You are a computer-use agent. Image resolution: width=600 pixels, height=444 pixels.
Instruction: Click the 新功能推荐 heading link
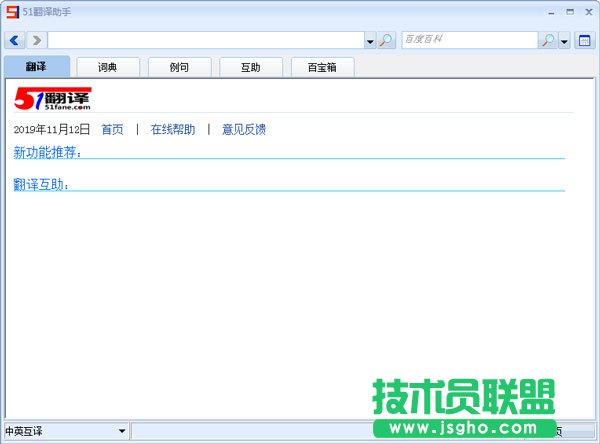tap(47, 152)
